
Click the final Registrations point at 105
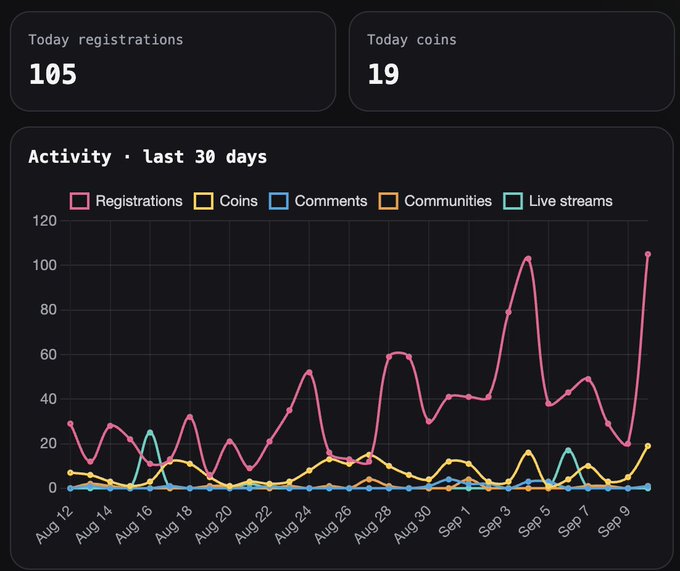click(x=648, y=255)
